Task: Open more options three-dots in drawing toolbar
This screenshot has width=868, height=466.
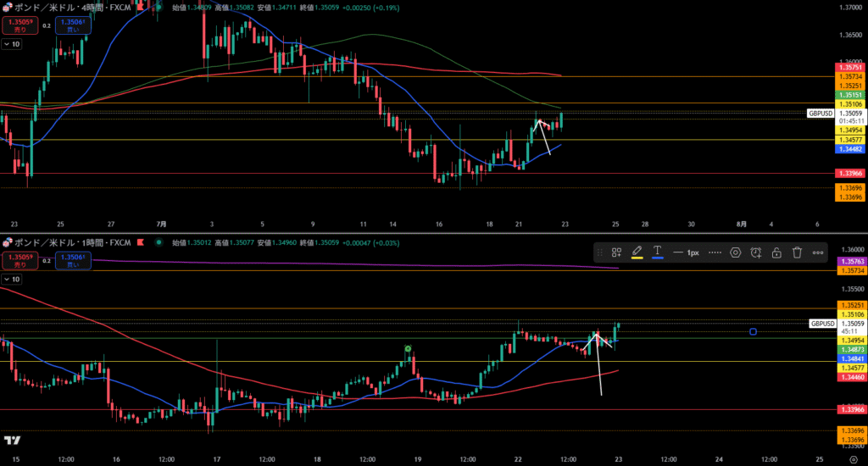Action: pyautogui.click(x=818, y=252)
